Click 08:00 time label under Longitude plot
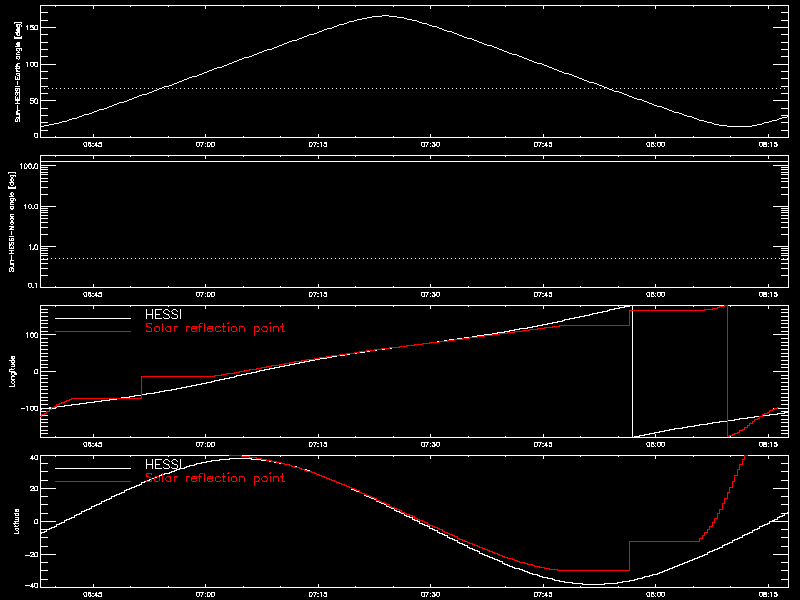800x600 pixels. [x=656, y=444]
